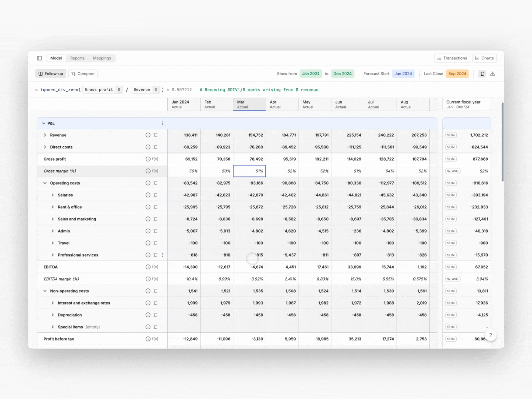This screenshot has width=532, height=399.
Task: Click the SUM badge on EBITDA row
Action: [x=451, y=267]
